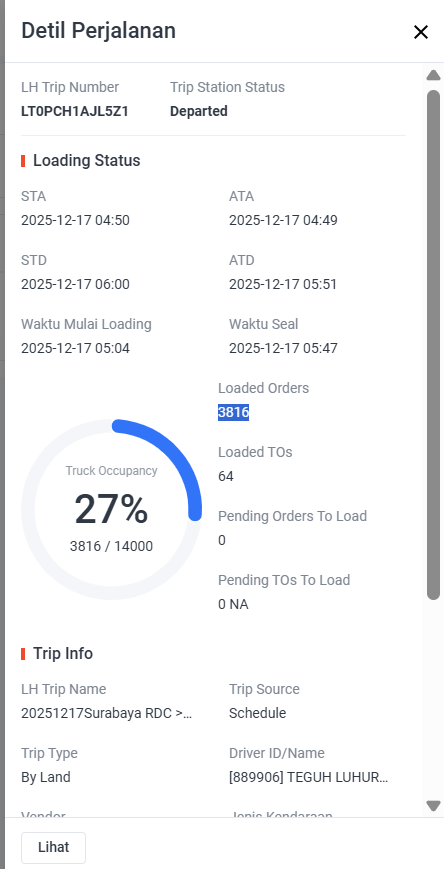Close the Detil Perjalanan panel
This screenshot has width=444, height=869.
pyautogui.click(x=421, y=32)
